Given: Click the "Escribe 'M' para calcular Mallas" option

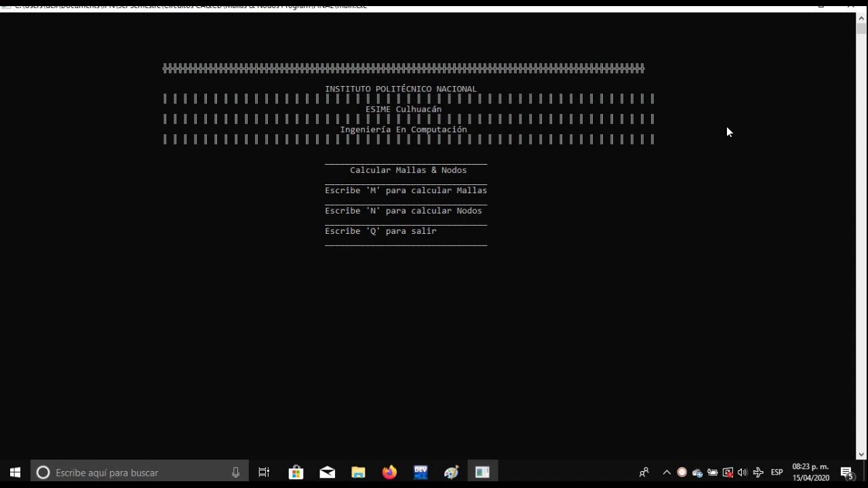Looking at the screenshot, I should click(x=406, y=190).
